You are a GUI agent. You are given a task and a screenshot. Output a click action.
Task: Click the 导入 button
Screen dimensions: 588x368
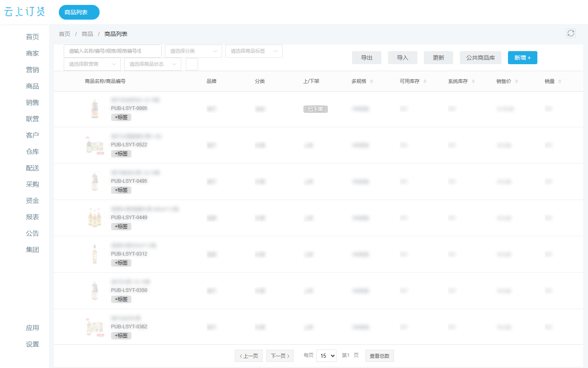[403, 58]
